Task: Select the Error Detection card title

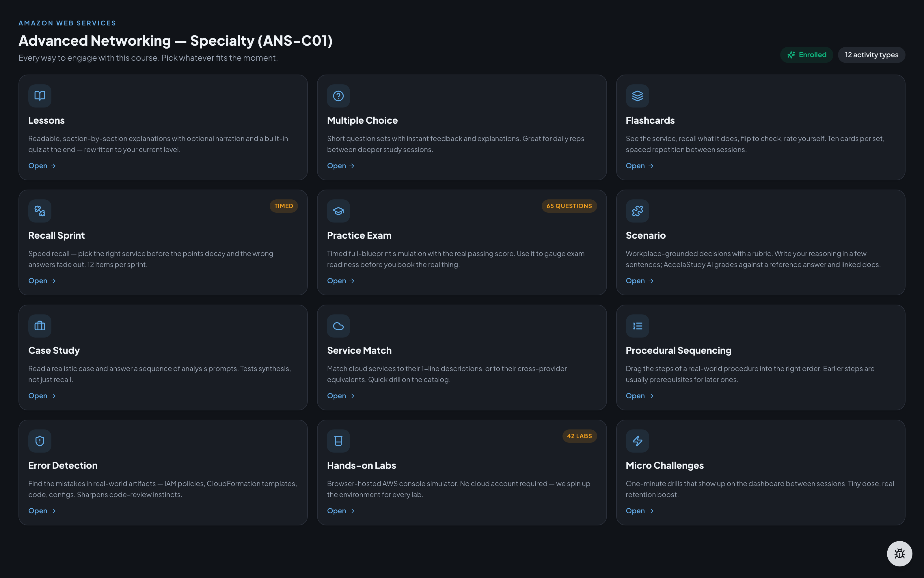Action: click(63, 466)
